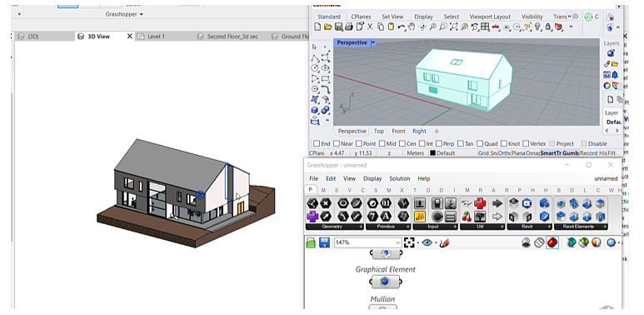
Task: Enable the Cen osnap checkbox
Action: tap(402, 143)
